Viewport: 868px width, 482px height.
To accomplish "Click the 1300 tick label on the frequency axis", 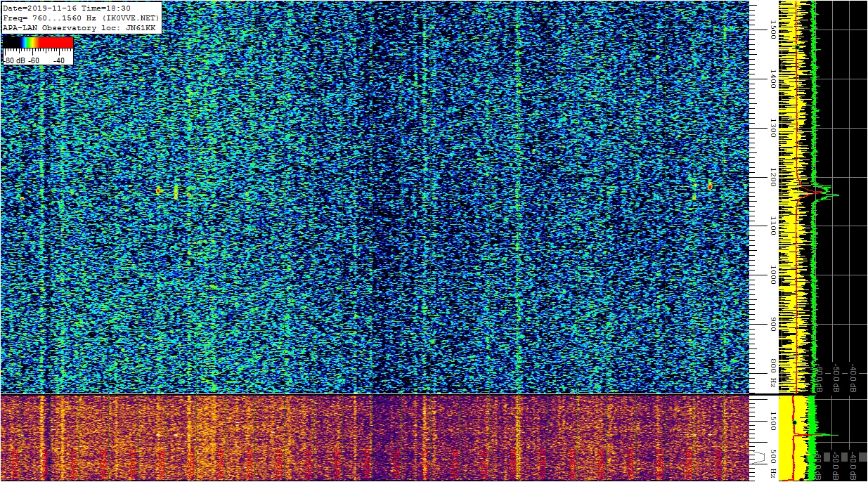I will (772, 129).
